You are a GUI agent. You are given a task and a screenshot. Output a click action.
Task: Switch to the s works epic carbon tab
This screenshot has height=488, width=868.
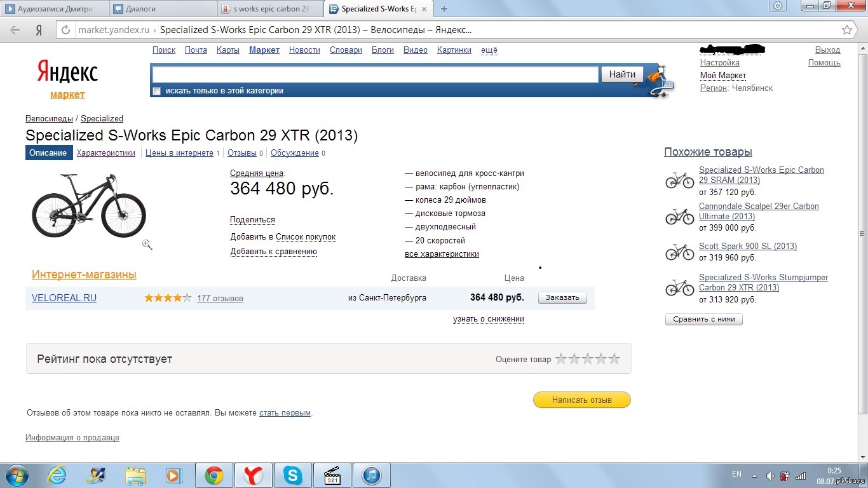270,9
